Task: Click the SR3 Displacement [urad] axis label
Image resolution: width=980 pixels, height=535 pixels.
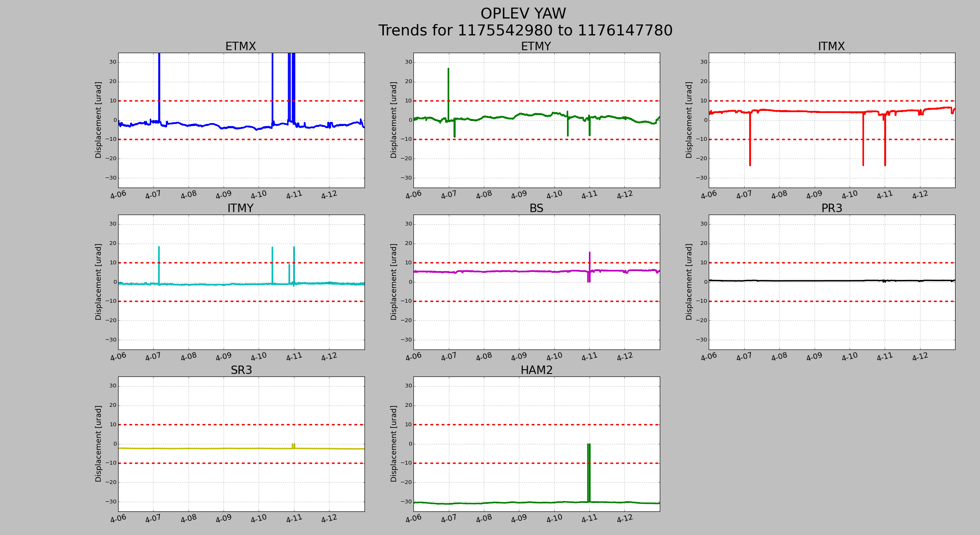Action: pyautogui.click(x=98, y=444)
